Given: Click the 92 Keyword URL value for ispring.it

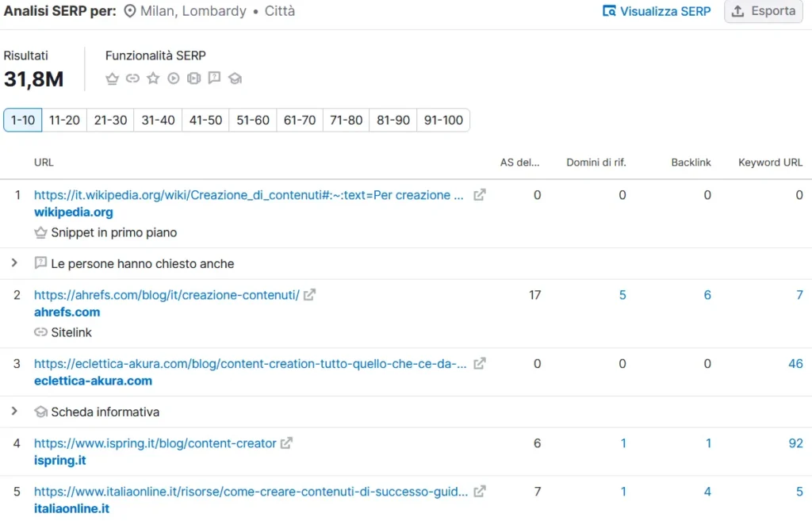Looking at the screenshot, I should [795, 443].
